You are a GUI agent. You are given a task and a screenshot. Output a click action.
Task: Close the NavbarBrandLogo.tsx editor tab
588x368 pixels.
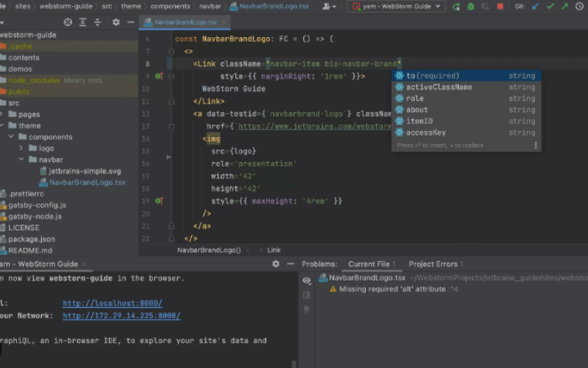point(224,22)
